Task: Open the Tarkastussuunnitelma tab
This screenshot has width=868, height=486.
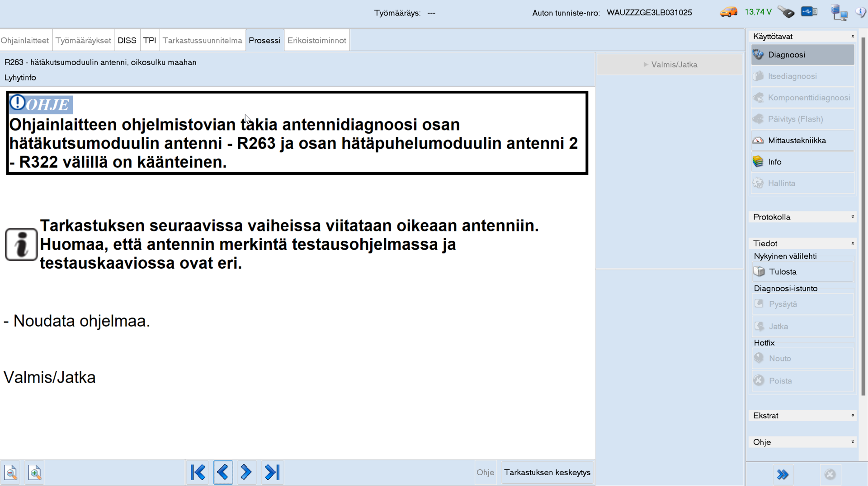Action: (202, 41)
